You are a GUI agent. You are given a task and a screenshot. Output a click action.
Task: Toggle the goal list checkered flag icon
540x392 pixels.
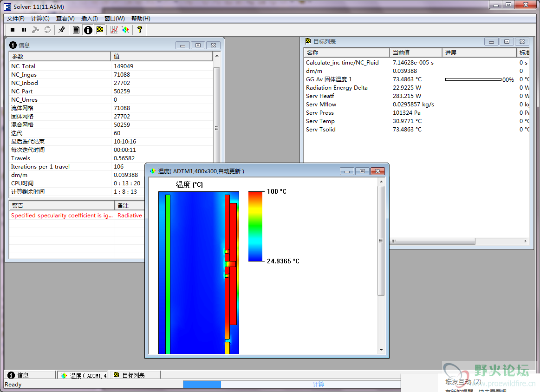tap(100, 30)
